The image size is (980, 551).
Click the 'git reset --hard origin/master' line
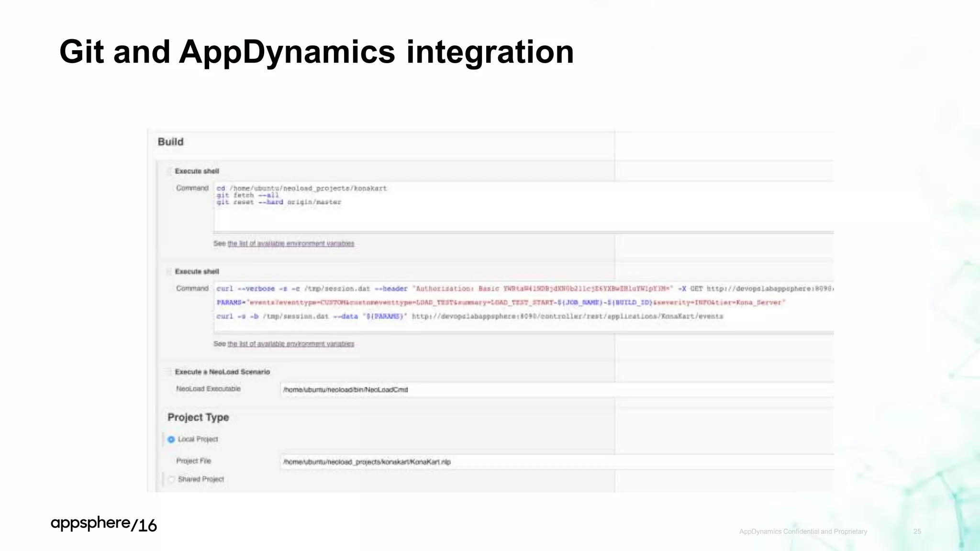click(x=279, y=202)
